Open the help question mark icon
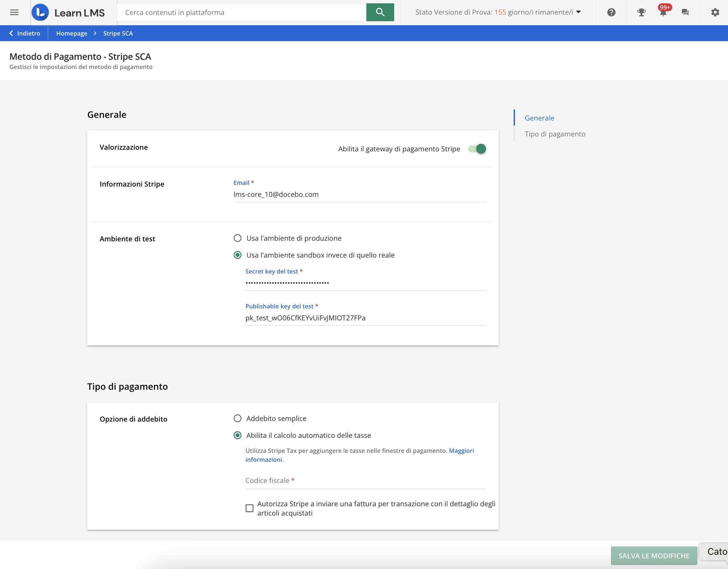Image resolution: width=728 pixels, height=569 pixels. point(611,12)
